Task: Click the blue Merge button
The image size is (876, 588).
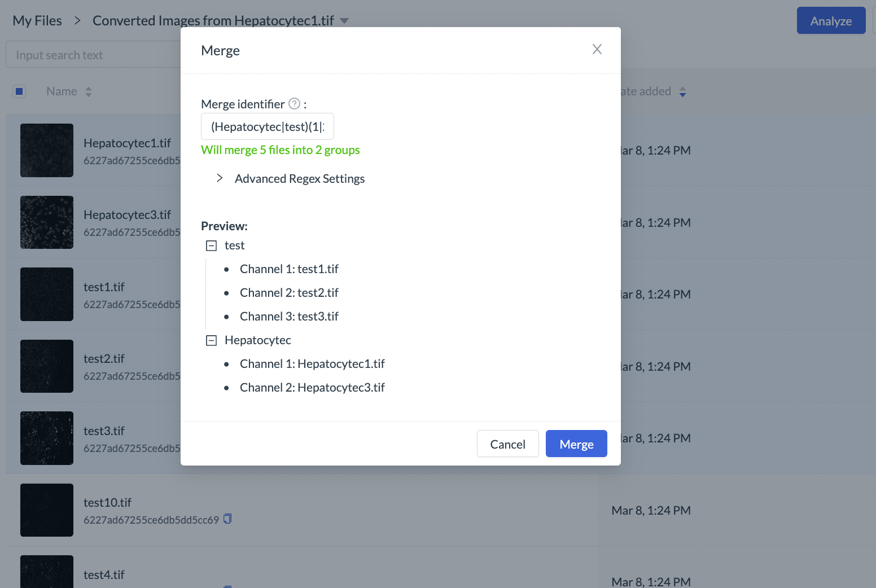Action: point(576,444)
